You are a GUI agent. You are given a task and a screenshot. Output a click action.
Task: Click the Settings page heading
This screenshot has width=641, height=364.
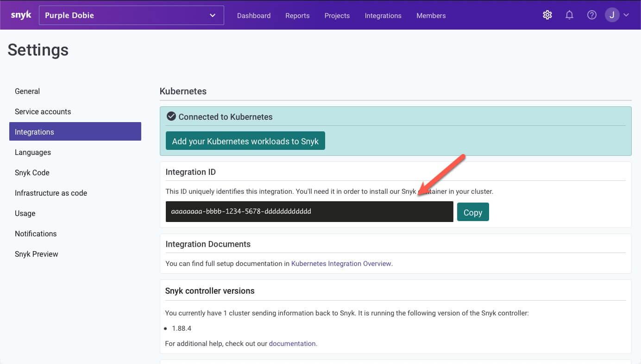[38, 50]
